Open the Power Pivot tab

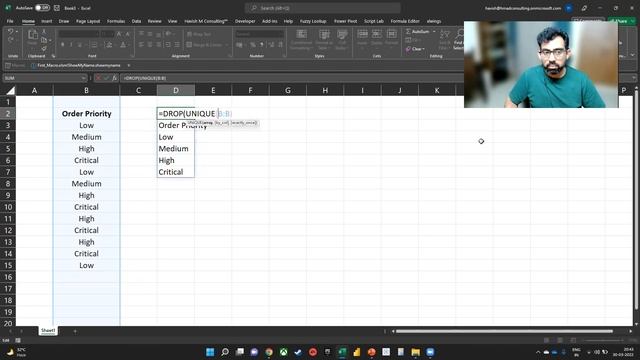coord(345,21)
